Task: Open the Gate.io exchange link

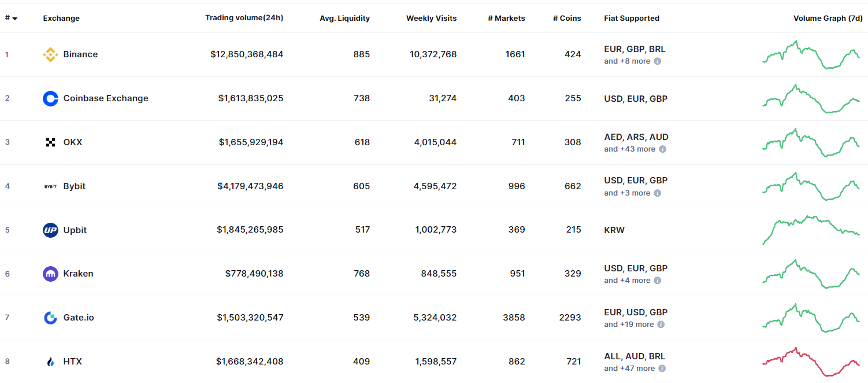Action: [79, 318]
